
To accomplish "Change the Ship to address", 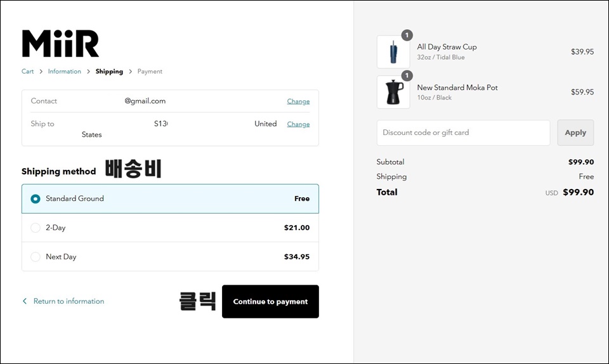I will pos(298,124).
